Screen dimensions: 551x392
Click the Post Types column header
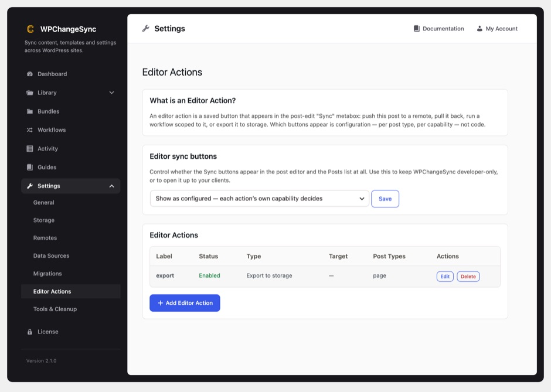pos(389,257)
